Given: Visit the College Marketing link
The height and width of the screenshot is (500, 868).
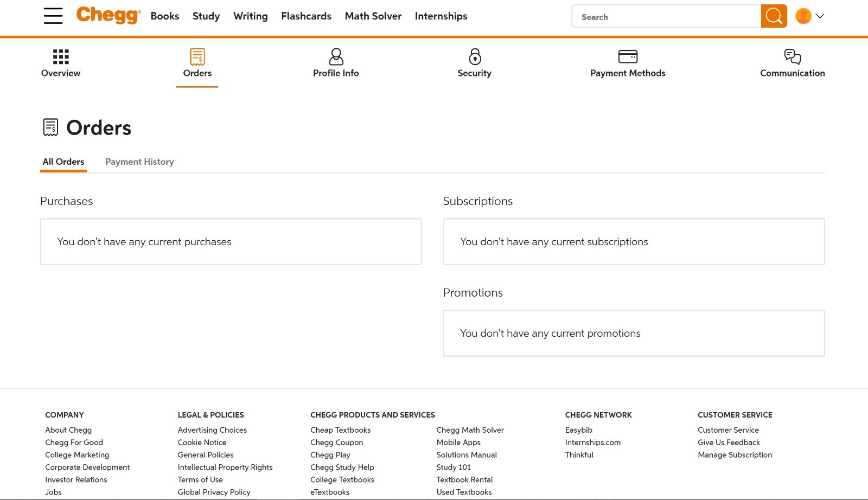Looking at the screenshot, I should click(77, 455).
